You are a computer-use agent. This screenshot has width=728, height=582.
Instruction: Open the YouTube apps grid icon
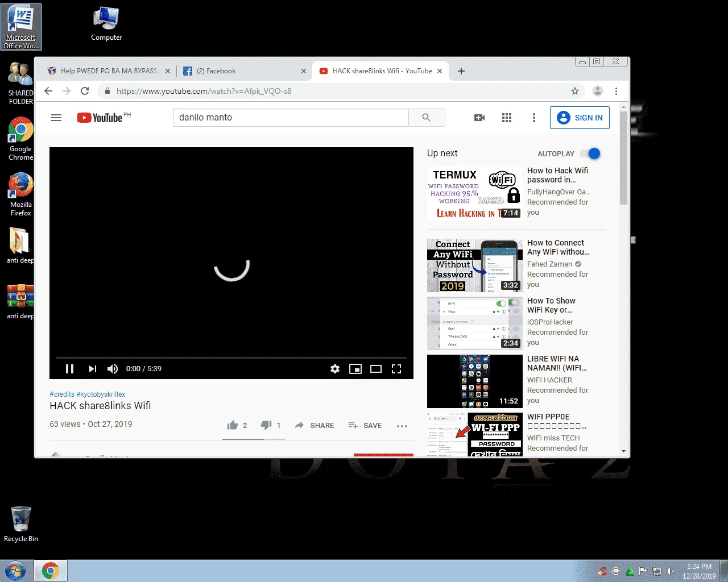tap(507, 118)
